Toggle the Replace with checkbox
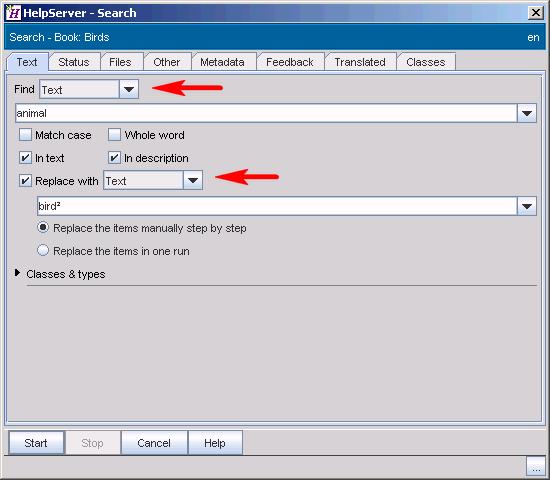The image size is (550, 480). click(25, 181)
